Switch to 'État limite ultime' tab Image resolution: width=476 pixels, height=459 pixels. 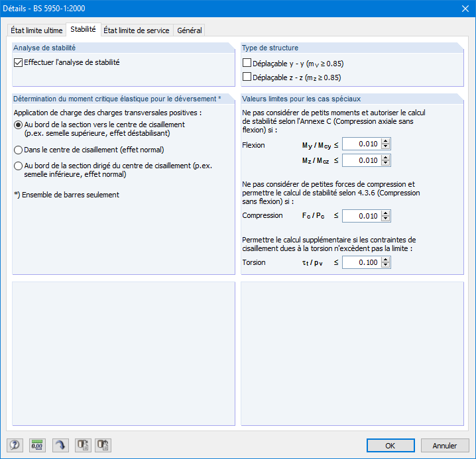pyautogui.click(x=36, y=30)
